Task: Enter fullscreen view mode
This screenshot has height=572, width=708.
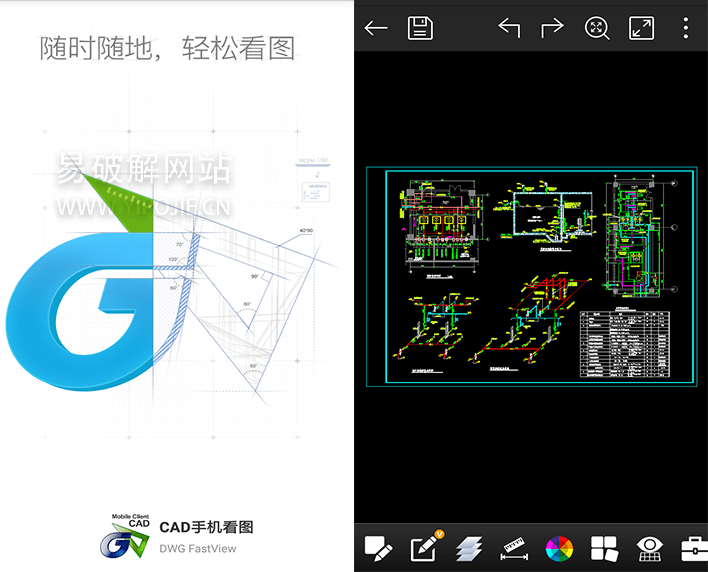Action: [x=641, y=28]
